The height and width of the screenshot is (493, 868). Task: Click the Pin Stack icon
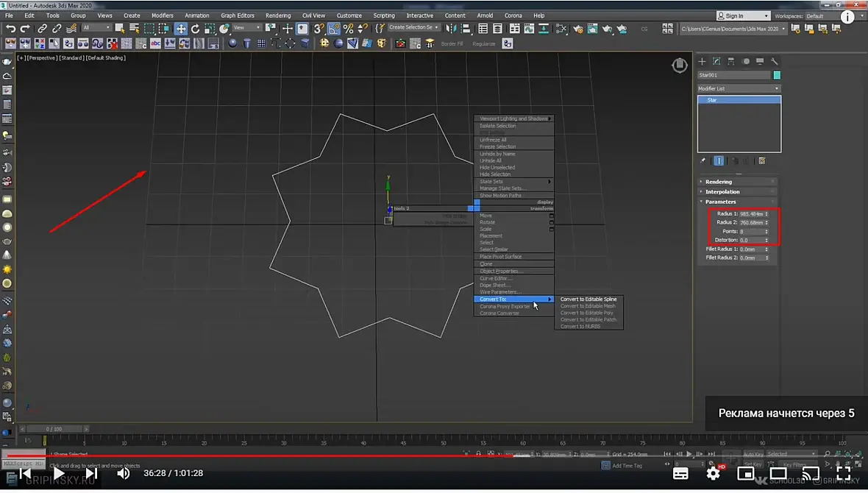point(703,160)
